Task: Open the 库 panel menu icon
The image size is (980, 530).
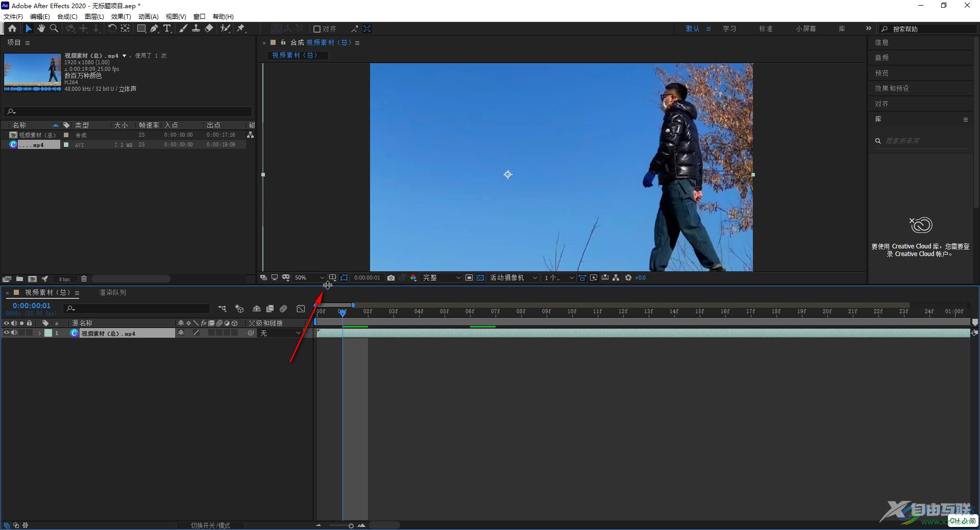Action: [965, 119]
